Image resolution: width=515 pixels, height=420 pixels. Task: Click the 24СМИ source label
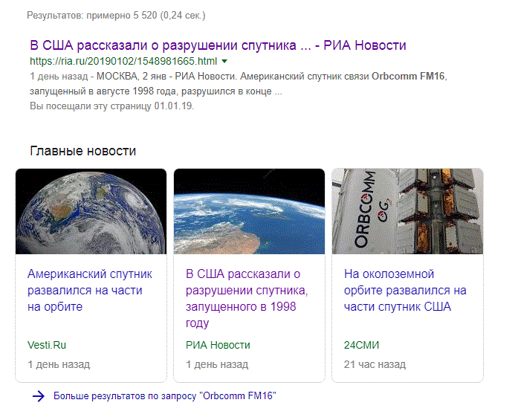click(x=361, y=345)
